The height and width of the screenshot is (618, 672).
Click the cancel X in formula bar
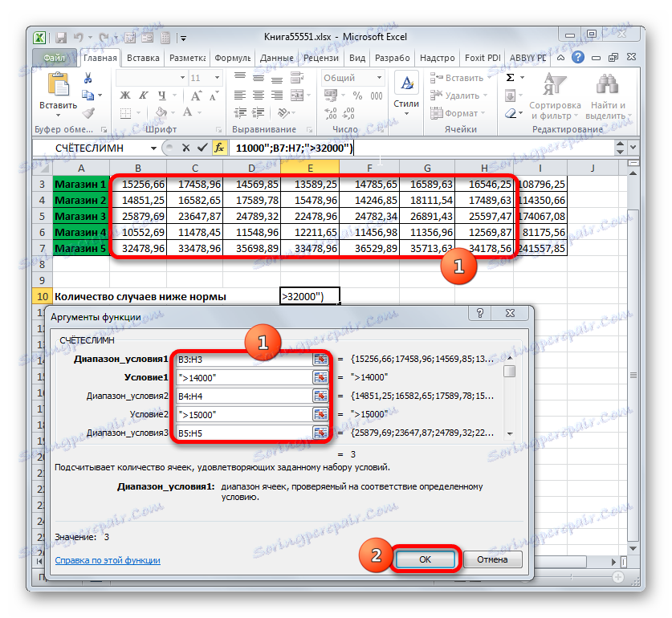pyautogui.click(x=185, y=148)
